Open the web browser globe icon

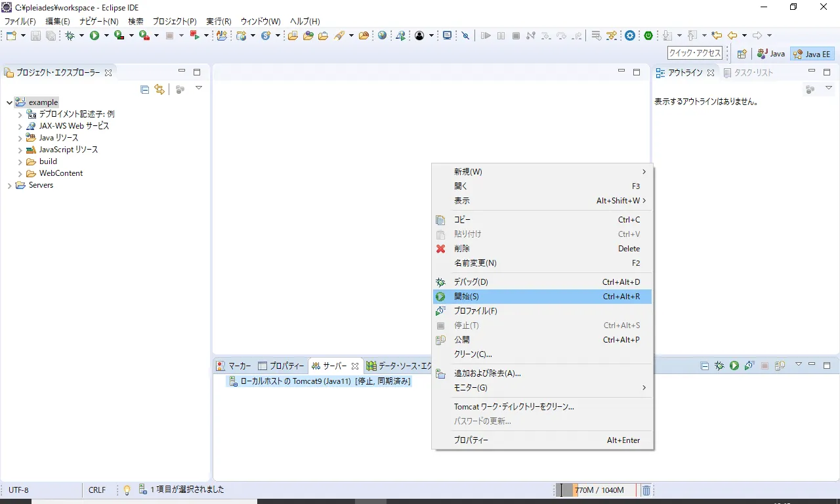click(x=383, y=35)
